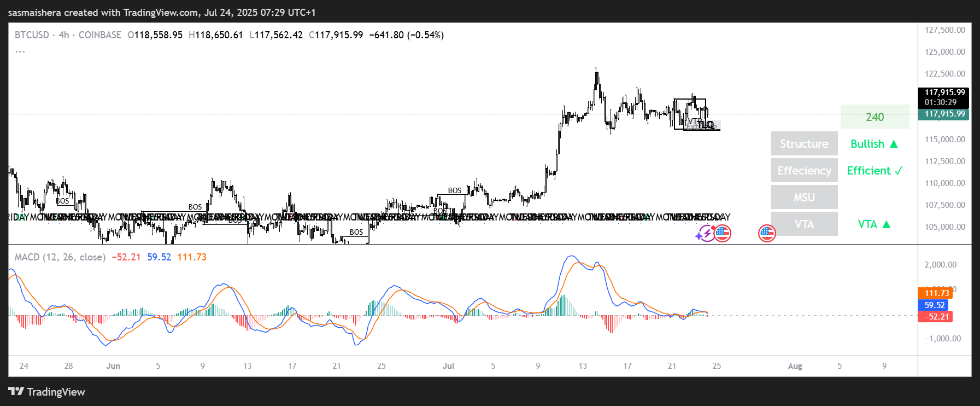The height and width of the screenshot is (406, 980).
Task: Click the Effeciency table cell
Action: point(804,171)
